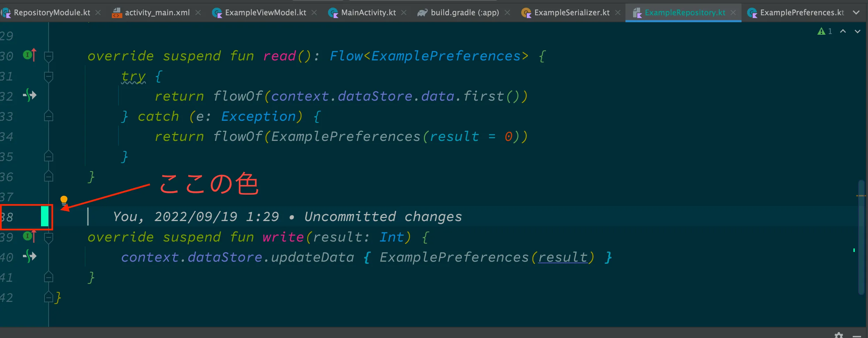Collapse the write() function fold marker
868x338 pixels.
49,237
